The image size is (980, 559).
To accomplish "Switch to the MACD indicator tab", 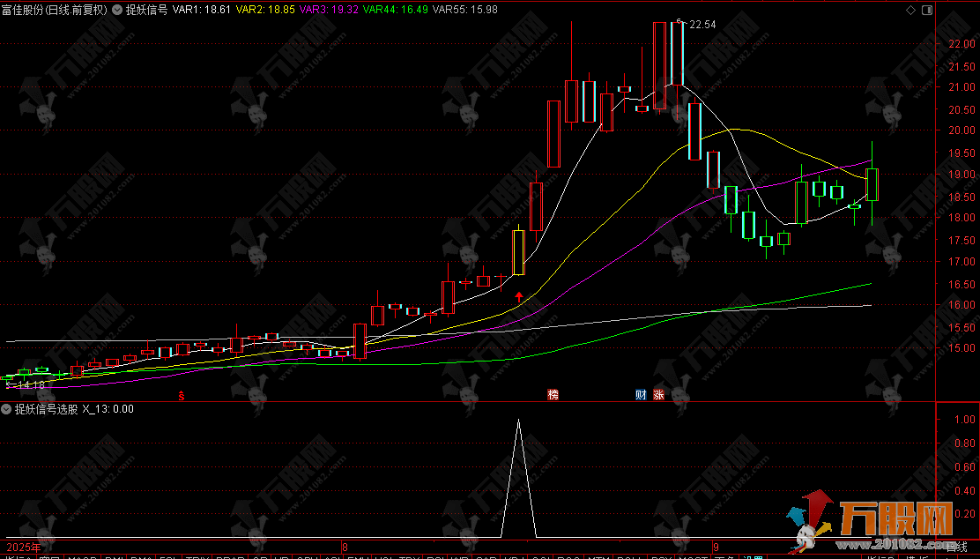I will tap(83, 555).
